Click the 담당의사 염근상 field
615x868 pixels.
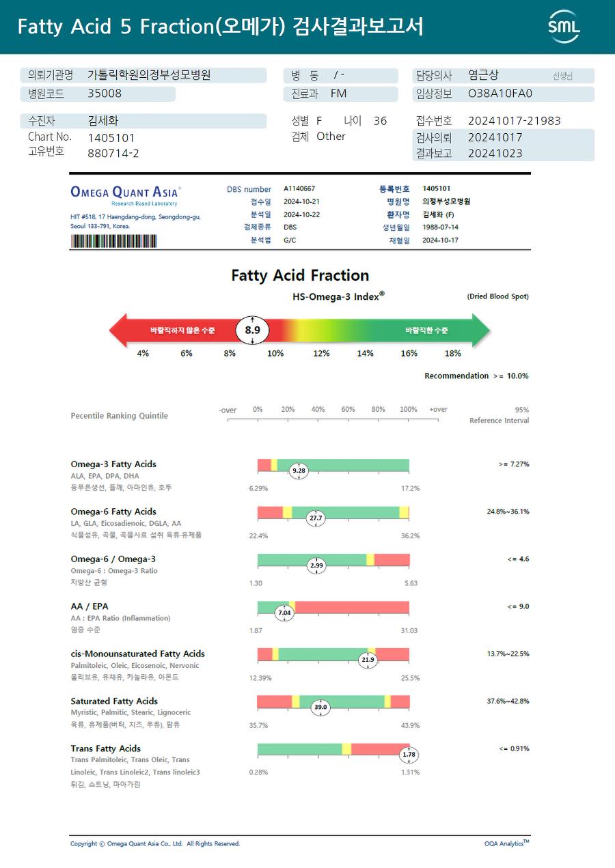coord(504,76)
